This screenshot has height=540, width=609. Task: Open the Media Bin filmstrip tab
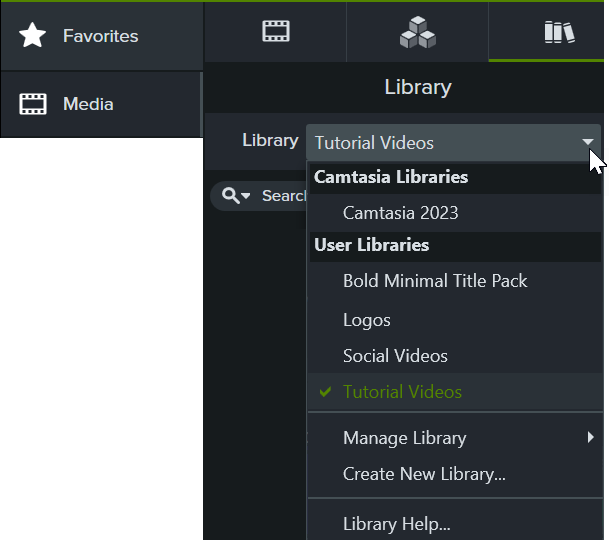[x=276, y=32]
